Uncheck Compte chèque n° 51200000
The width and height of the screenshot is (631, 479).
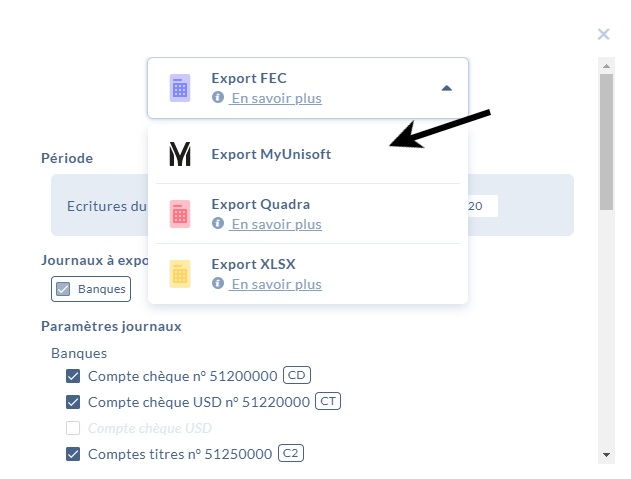73,376
